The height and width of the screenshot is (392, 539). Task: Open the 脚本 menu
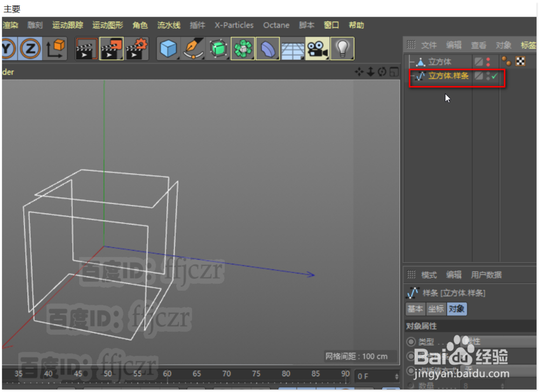(x=307, y=25)
